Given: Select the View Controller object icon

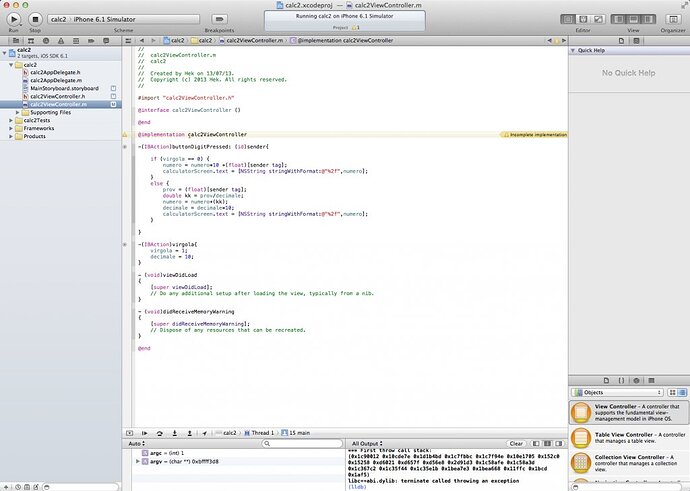Looking at the screenshot, I should click(x=581, y=413).
